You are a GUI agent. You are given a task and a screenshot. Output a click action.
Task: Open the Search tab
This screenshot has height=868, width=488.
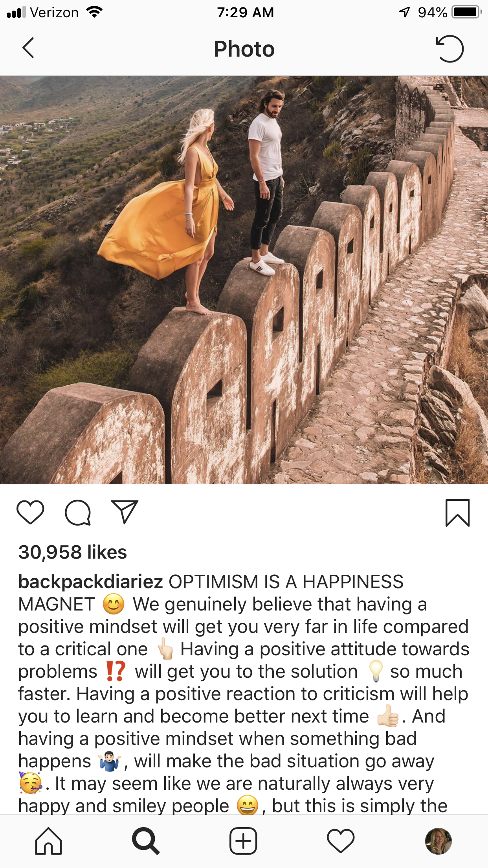(146, 841)
